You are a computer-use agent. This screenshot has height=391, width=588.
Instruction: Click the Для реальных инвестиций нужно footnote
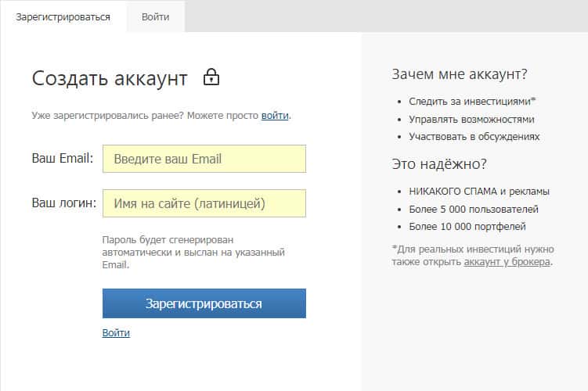[473, 256]
